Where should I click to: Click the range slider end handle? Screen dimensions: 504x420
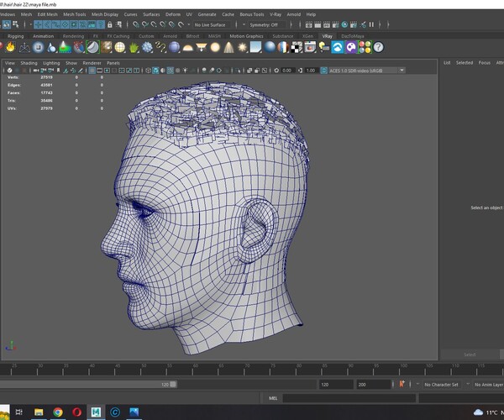[x=173, y=385]
